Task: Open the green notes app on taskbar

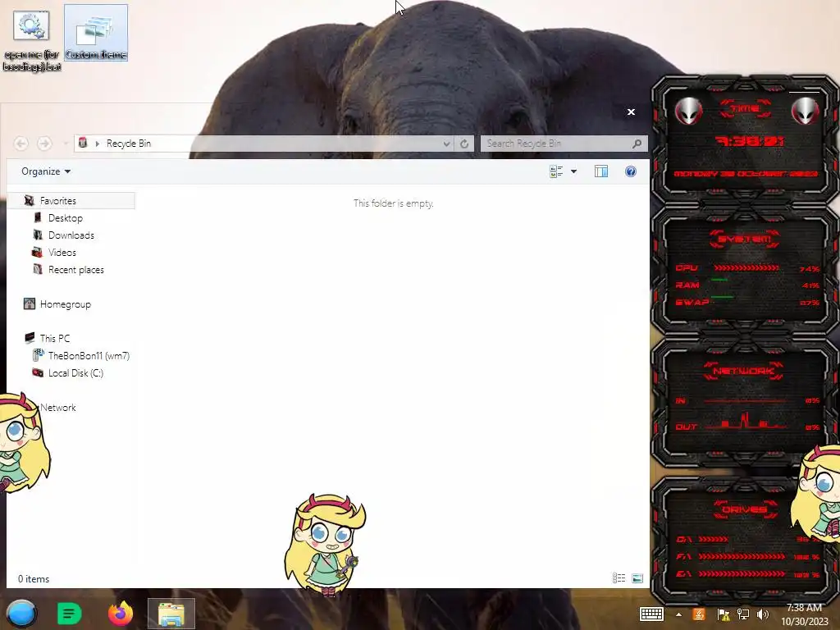Action: click(70, 614)
